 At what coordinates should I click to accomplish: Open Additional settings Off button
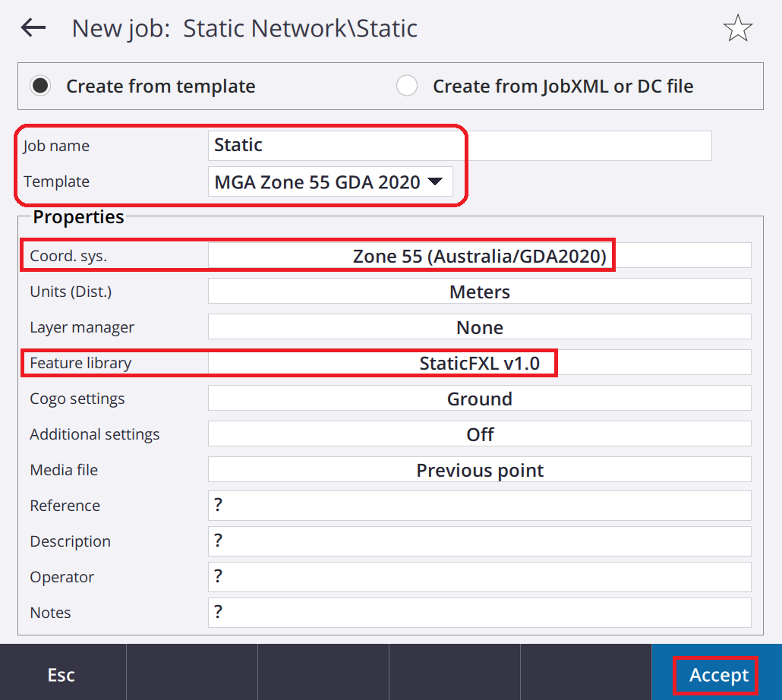click(x=480, y=434)
